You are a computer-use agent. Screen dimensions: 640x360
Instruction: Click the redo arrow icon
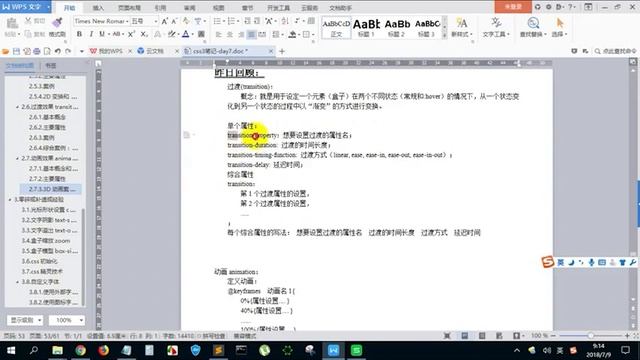(x=68, y=51)
